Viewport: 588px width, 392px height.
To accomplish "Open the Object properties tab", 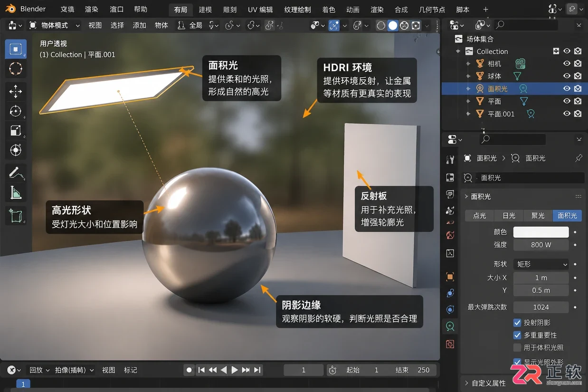I will coord(450,277).
